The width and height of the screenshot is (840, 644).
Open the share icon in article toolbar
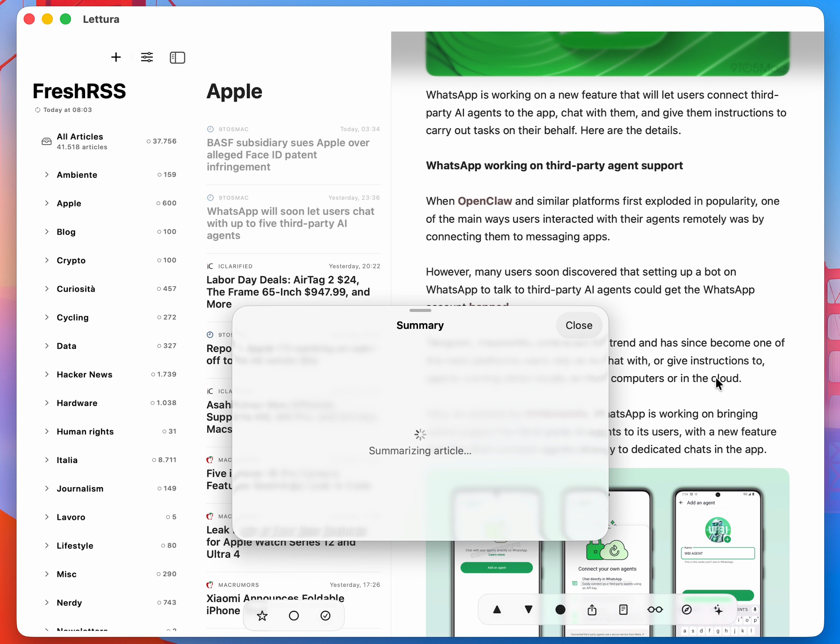[x=592, y=610]
